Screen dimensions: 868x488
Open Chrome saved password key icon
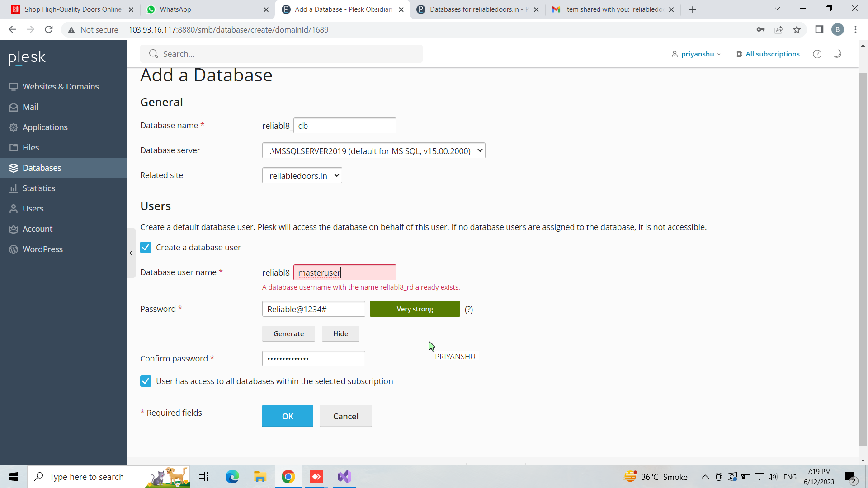tap(760, 30)
